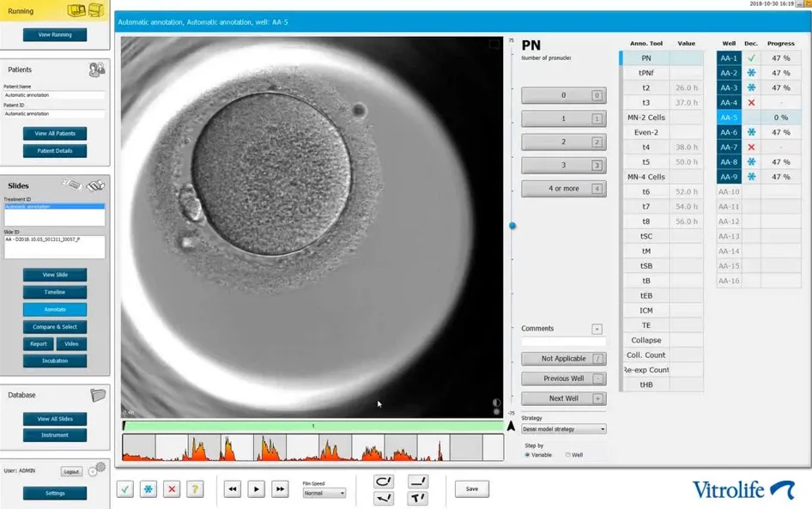
Task: Click the fast-forward double-arrow button
Action: pyautogui.click(x=279, y=489)
